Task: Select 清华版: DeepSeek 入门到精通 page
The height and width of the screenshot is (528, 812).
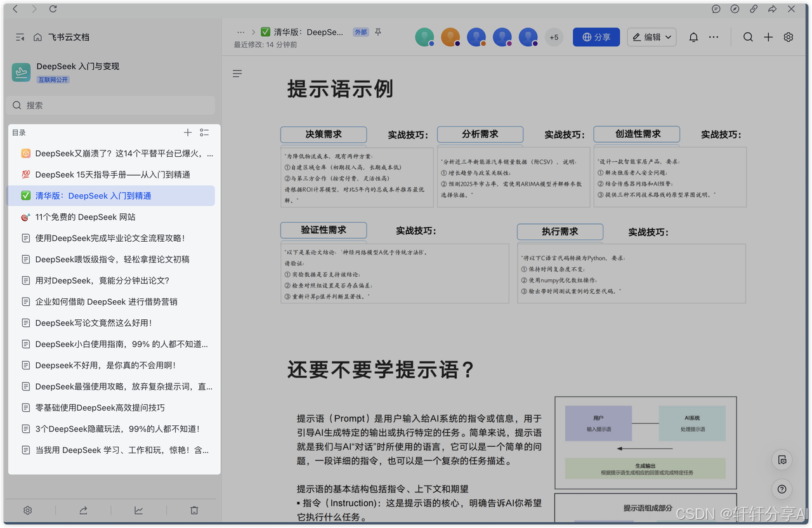Action: coord(112,195)
